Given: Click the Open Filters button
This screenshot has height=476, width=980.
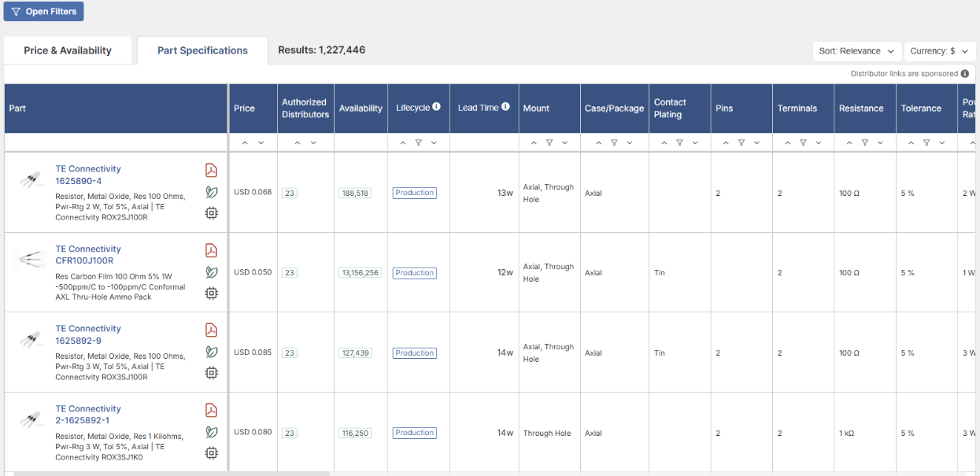Looking at the screenshot, I should pos(43,11).
